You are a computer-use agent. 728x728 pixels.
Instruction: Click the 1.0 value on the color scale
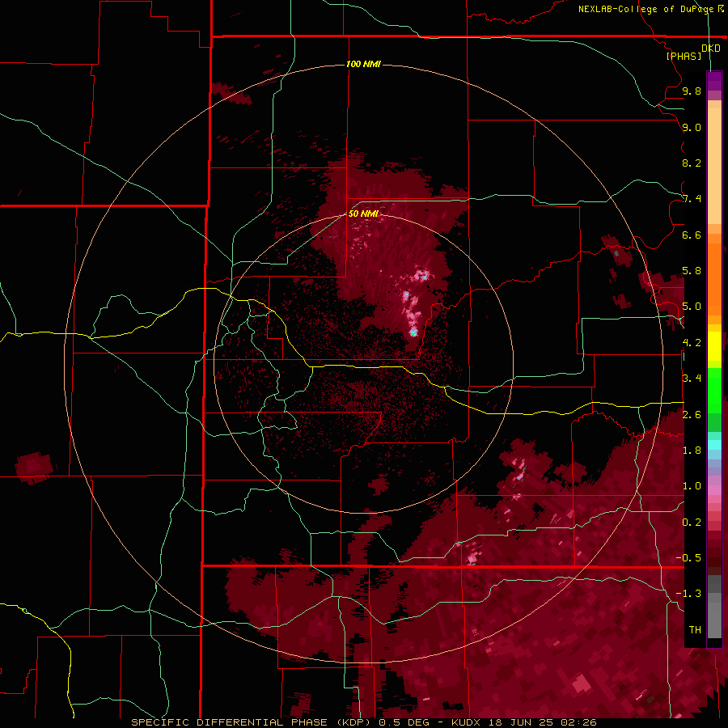(x=692, y=486)
